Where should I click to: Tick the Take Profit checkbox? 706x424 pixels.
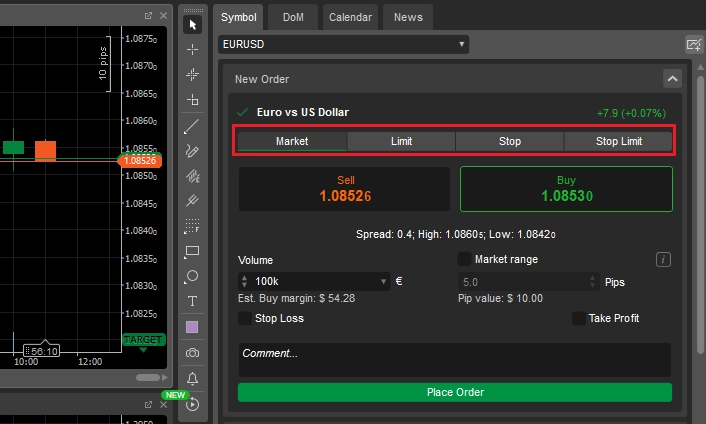[x=579, y=318]
